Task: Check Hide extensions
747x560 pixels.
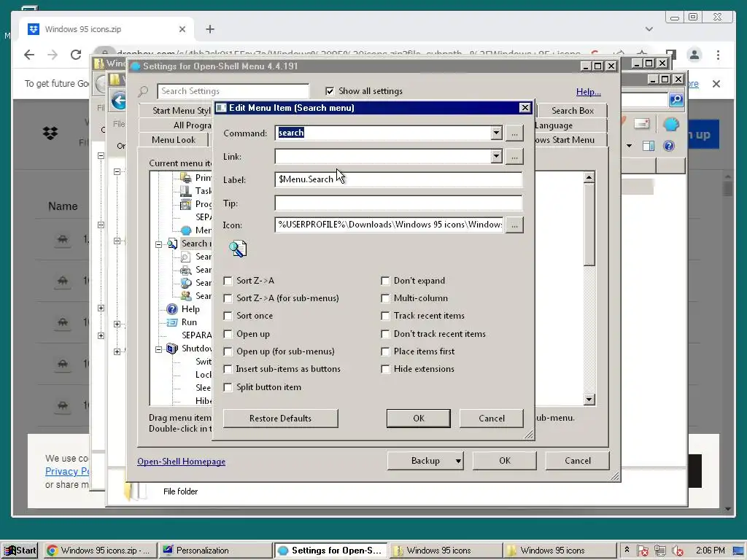Action: 385,370
